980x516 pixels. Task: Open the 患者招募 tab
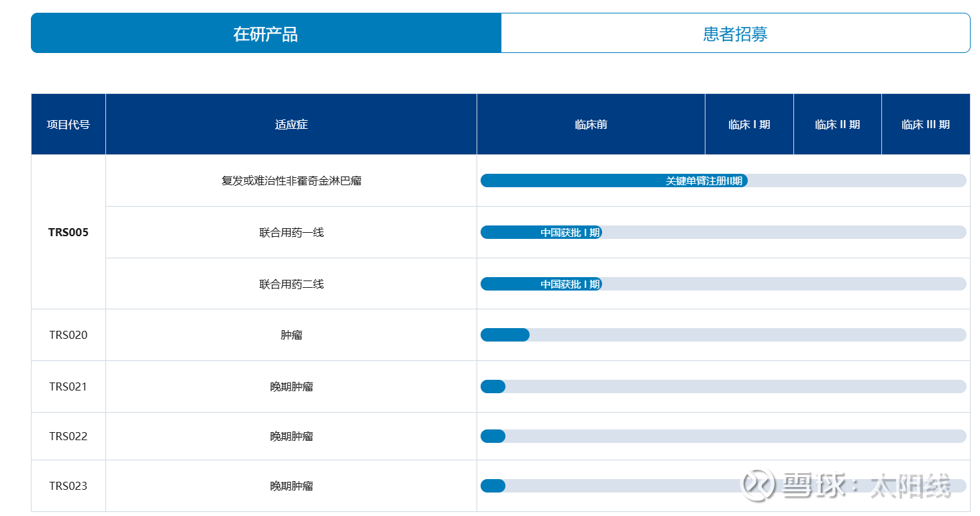(x=736, y=33)
